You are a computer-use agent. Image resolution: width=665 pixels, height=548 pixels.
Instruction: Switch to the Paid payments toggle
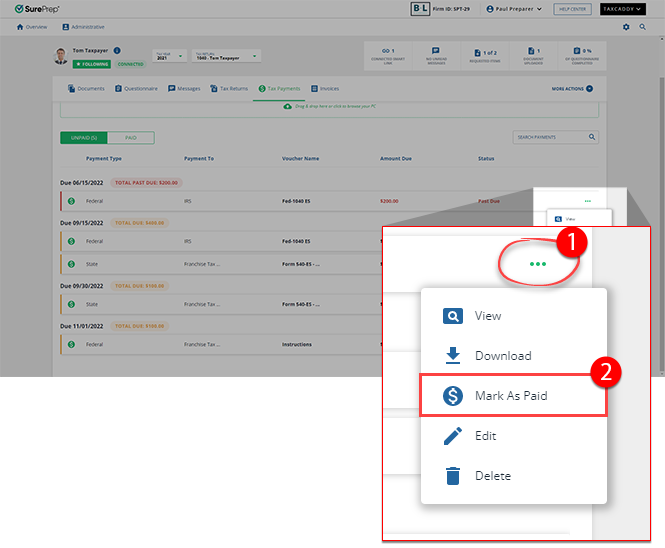pyautogui.click(x=130, y=137)
